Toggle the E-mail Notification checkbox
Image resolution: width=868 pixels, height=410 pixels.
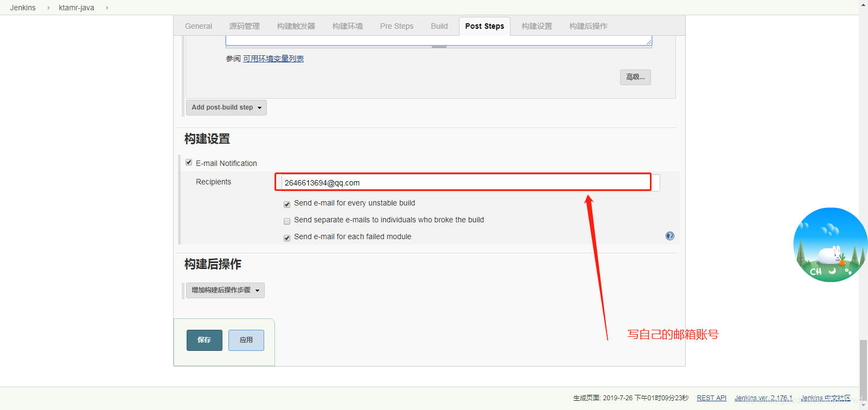189,162
